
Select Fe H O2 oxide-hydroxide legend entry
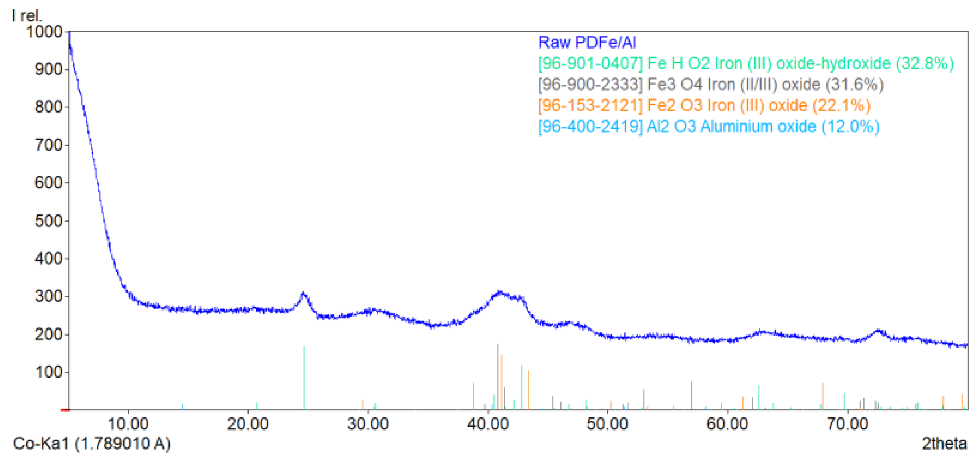click(x=745, y=63)
